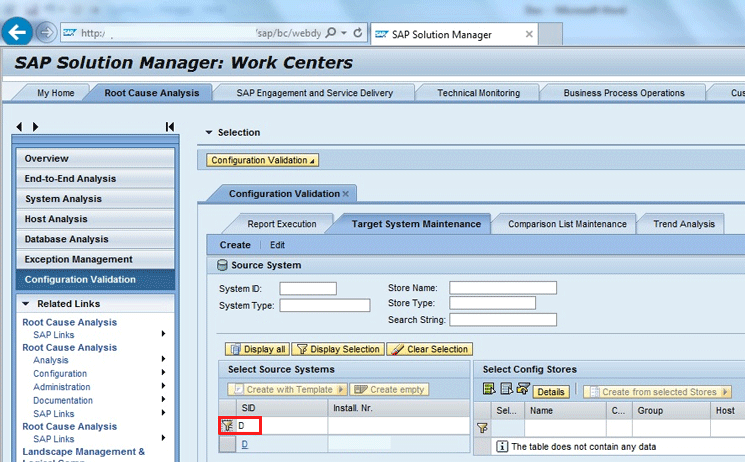The width and height of the screenshot is (745, 462).
Task: Open the address bar search magnifier
Action: (x=331, y=33)
